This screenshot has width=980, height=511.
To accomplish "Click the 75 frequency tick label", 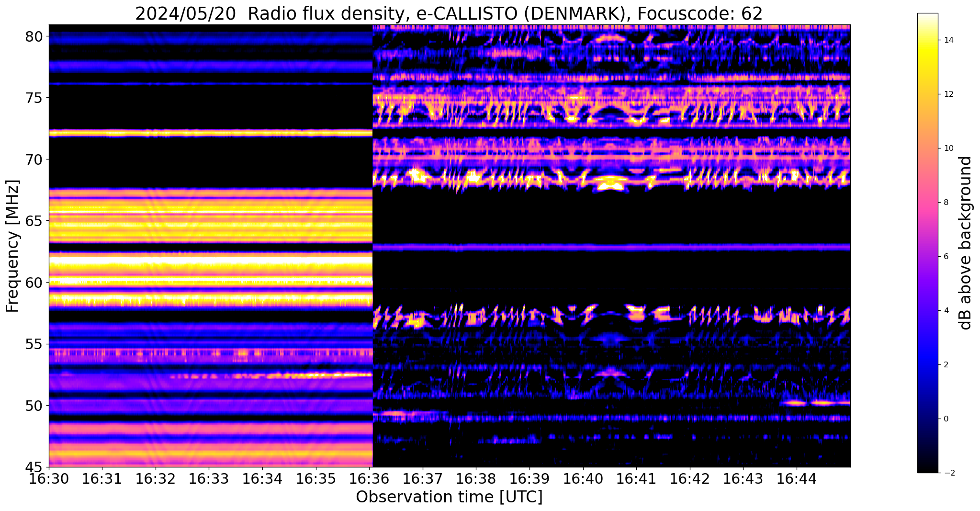I will tap(34, 98).
